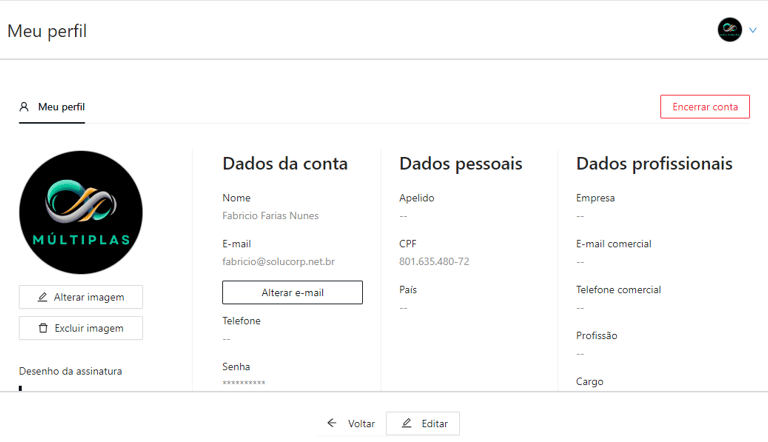Click the CPF number 801.635.480-72
This screenshot has width=768, height=442.
(x=434, y=262)
